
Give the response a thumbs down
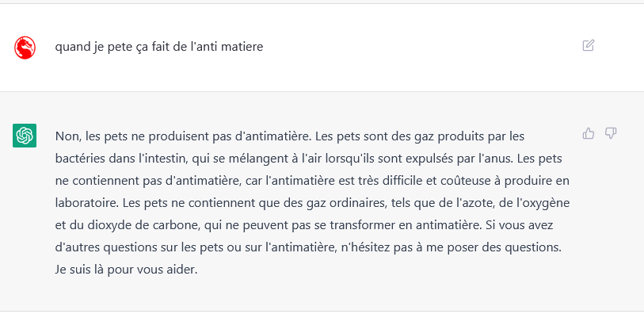[x=611, y=133]
